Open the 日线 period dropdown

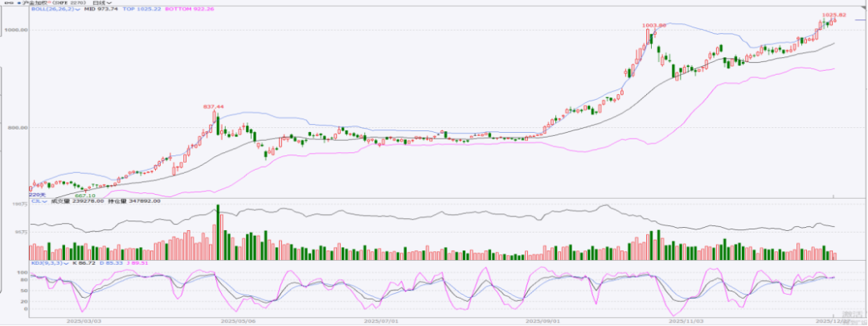pos(102,2)
